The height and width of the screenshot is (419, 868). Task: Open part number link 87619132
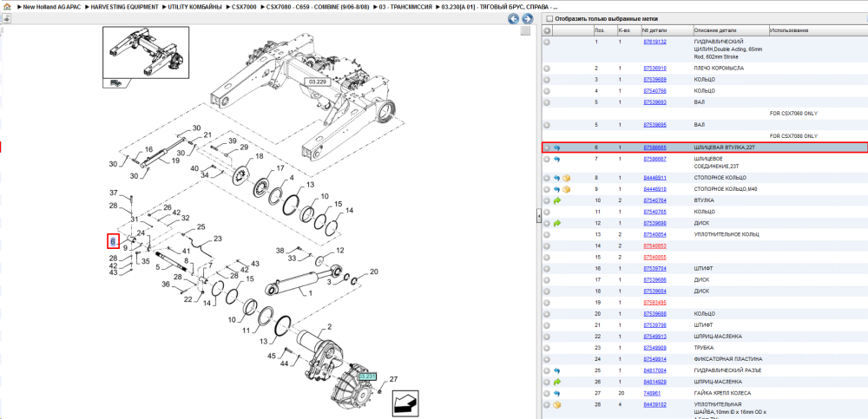point(654,42)
